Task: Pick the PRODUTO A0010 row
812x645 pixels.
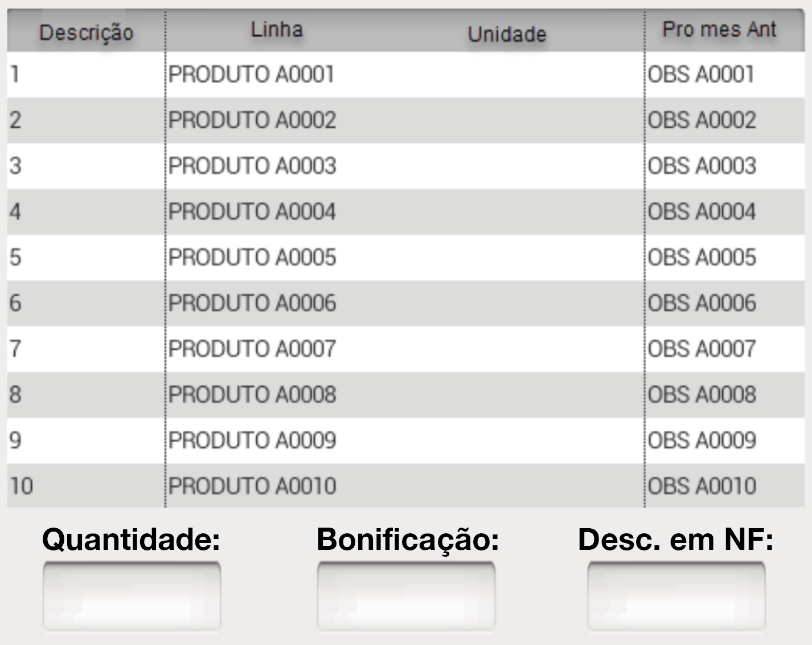Action: click(406, 485)
